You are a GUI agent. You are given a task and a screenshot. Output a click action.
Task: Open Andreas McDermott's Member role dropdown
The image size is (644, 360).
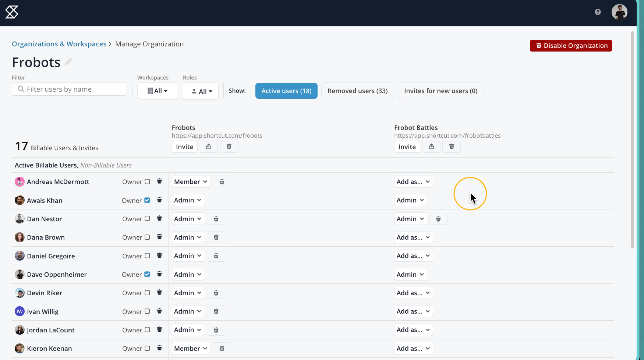191,182
